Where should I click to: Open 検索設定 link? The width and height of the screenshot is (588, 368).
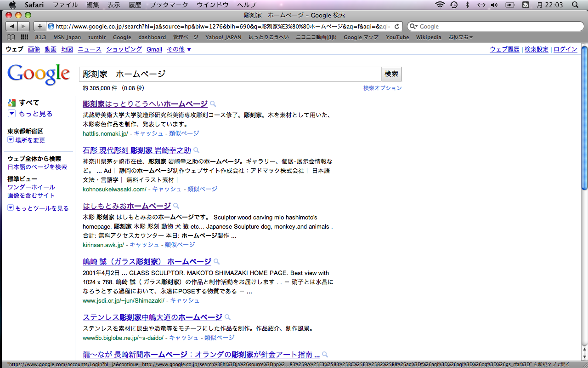click(537, 49)
